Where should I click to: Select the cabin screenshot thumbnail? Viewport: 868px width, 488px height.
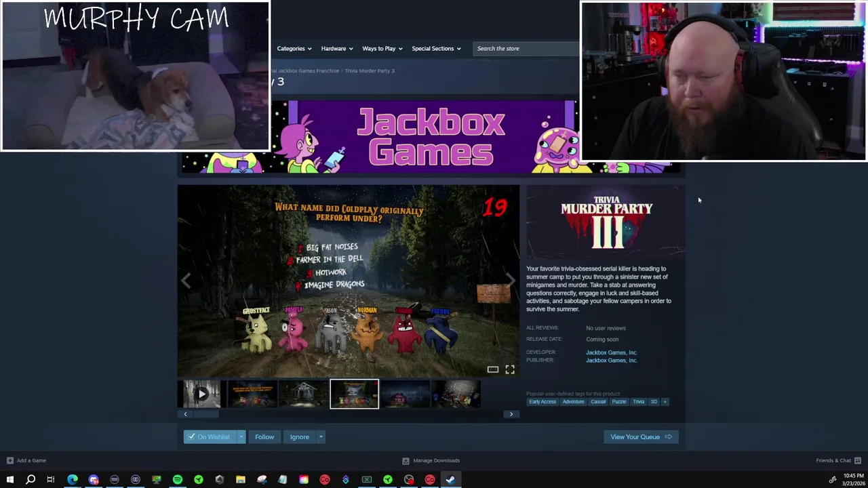(x=304, y=394)
